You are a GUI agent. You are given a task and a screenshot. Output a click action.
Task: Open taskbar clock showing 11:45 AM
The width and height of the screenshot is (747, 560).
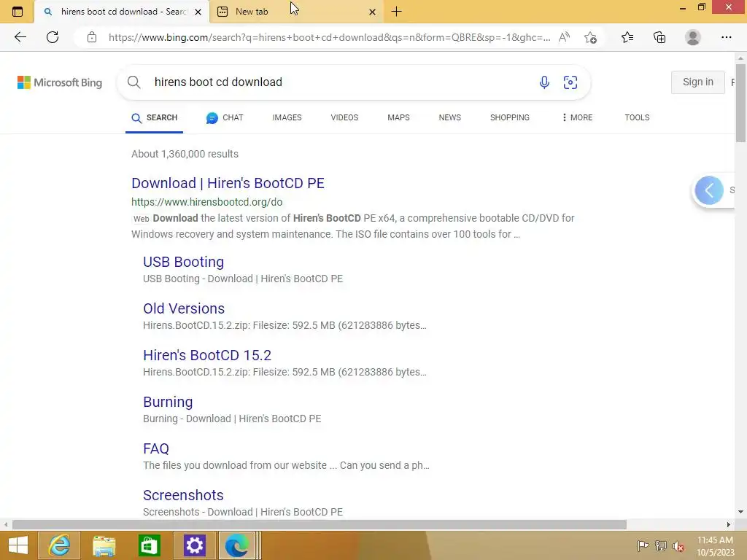pyautogui.click(x=715, y=545)
